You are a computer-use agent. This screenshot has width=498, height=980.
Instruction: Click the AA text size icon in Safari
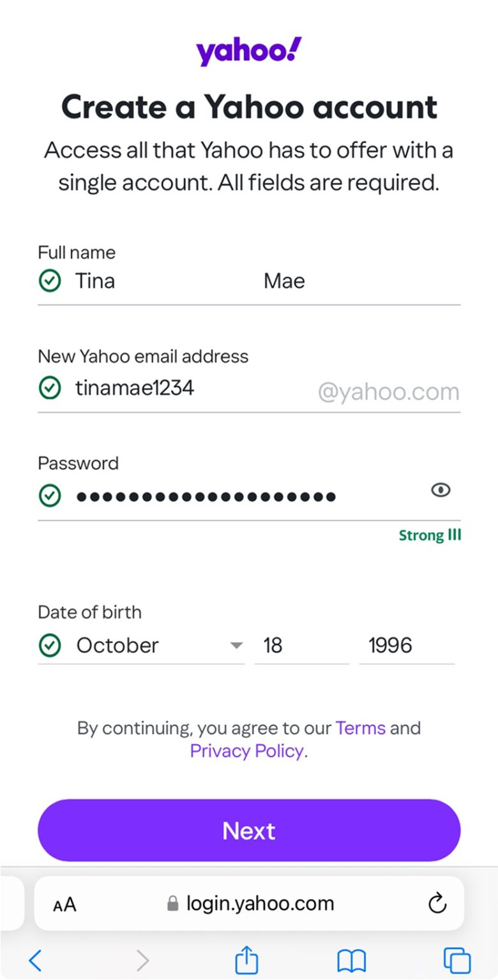64,903
